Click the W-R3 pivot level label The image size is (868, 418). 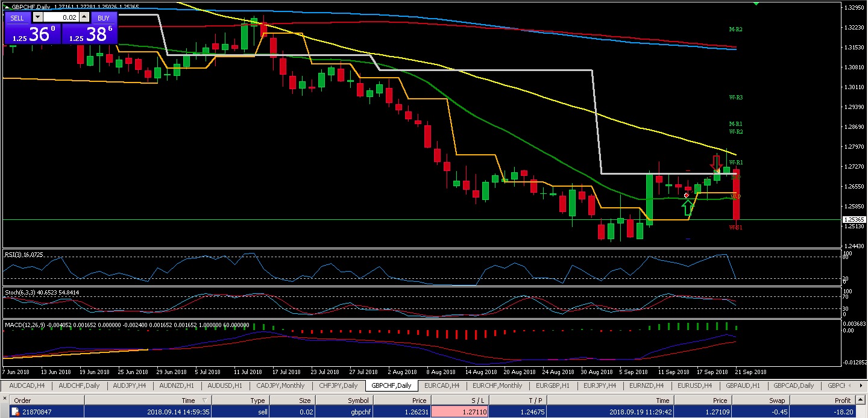(735, 97)
